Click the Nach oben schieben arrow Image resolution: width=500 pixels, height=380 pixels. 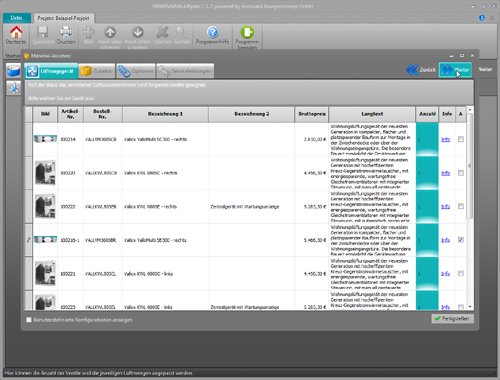click(110, 32)
